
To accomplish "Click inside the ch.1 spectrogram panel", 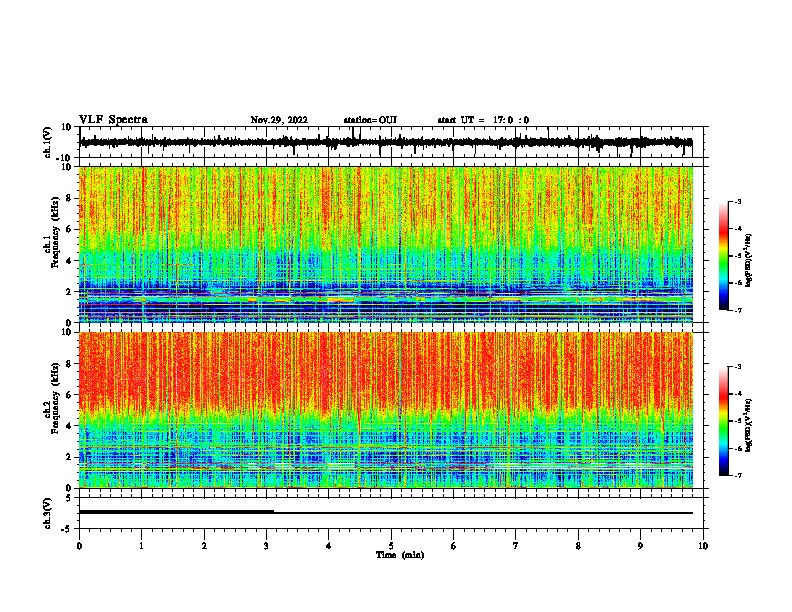I will [x=386, y=244].
